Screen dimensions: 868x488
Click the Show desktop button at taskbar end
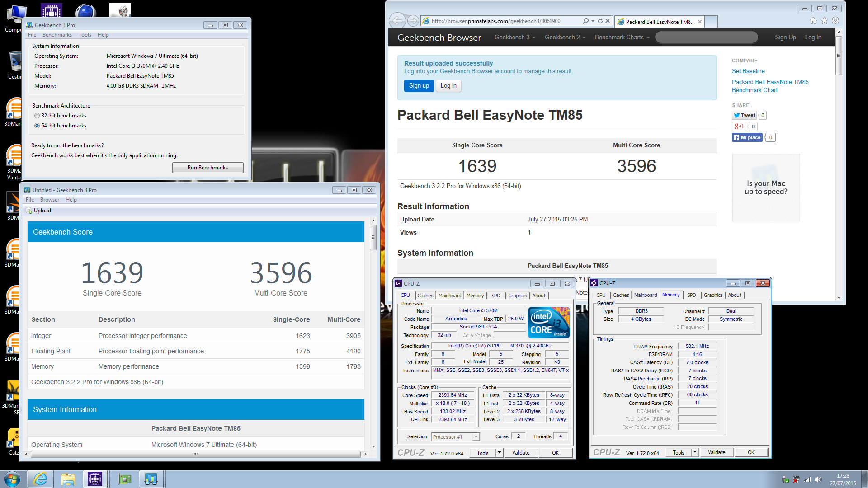click(864, 479)
